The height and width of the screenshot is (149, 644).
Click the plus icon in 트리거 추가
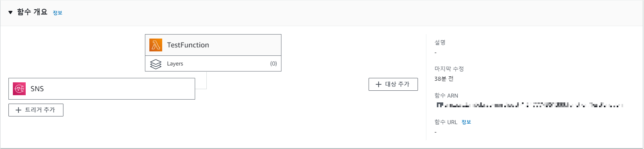(x=18, y=110)
